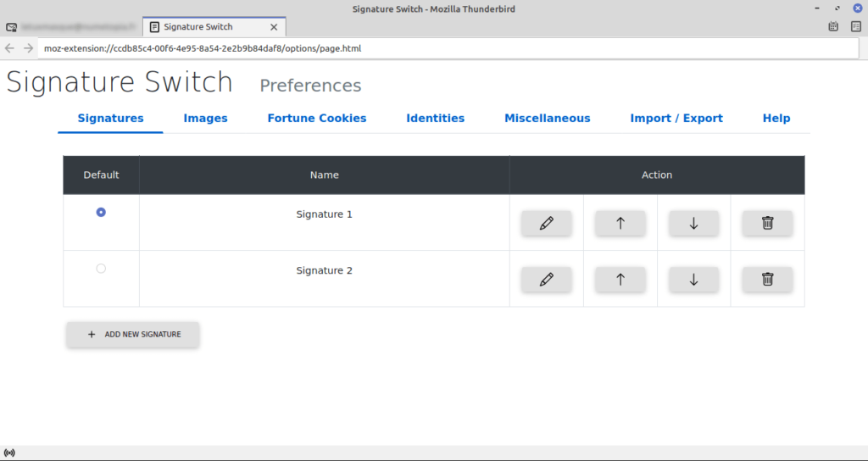Viewport: 868px width, 461px height.
Task: Click the connection status icon in the status bar
Action: pyautogui.click(x=9, y=453)
